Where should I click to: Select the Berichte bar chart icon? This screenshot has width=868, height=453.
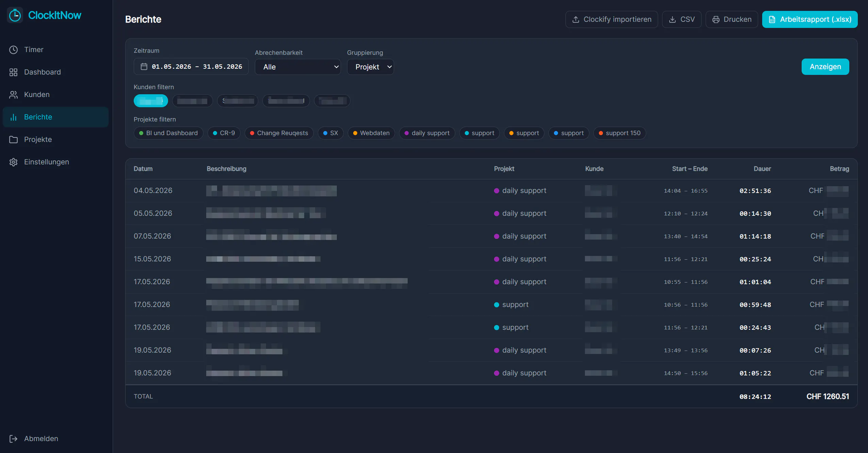click(x=13, y=117)
